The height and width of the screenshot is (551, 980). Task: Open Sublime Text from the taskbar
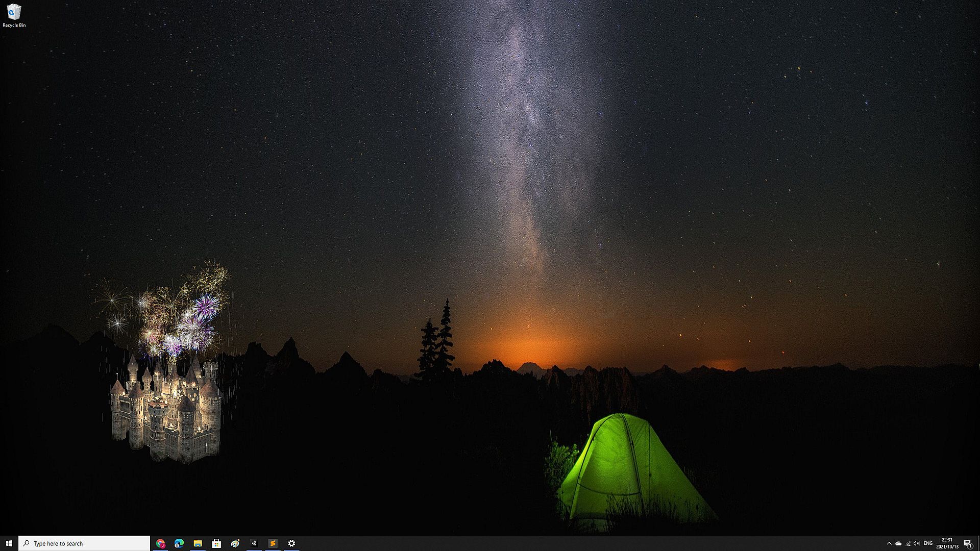coord(273,543)
